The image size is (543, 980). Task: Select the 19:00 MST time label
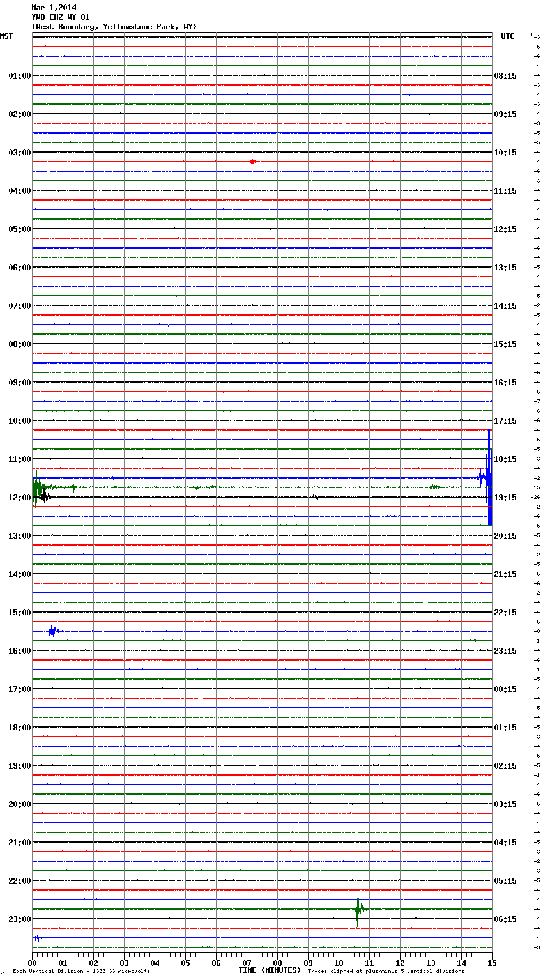[20, 766]
